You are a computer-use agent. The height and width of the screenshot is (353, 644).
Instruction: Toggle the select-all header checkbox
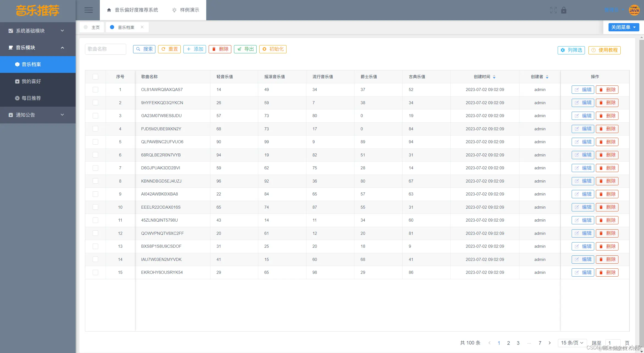(x=95, y=77)
